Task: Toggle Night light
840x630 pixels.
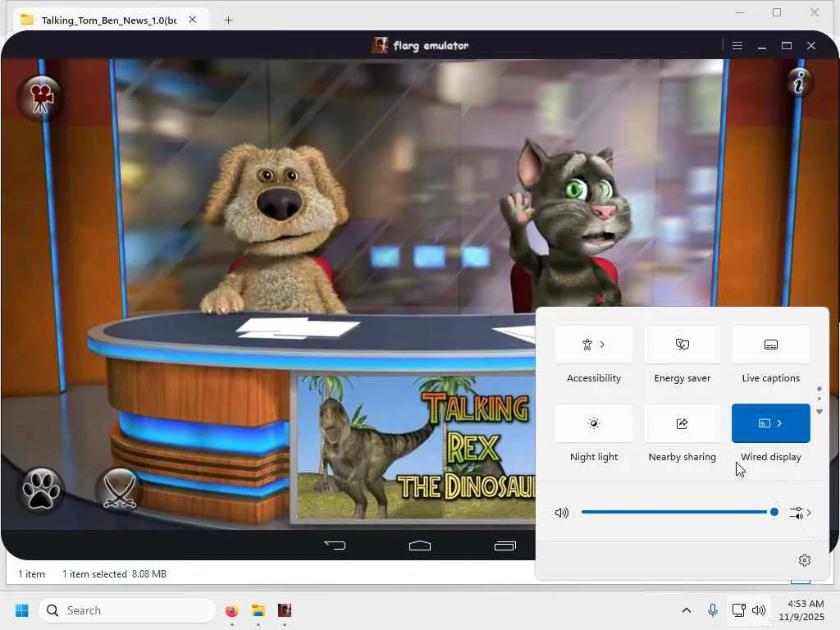Action: (594, 423)
